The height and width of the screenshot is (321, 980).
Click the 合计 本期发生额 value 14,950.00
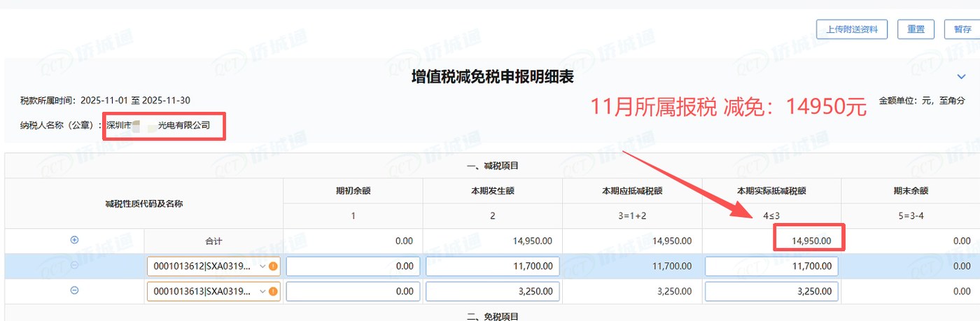tap(532, 241)
